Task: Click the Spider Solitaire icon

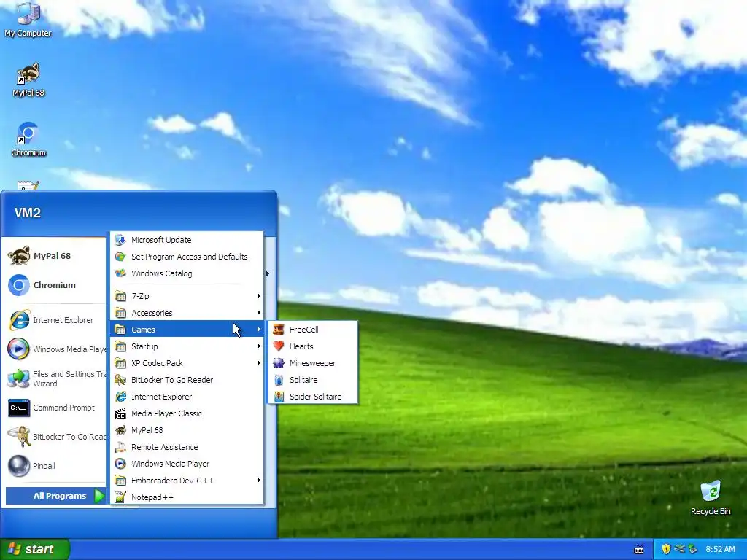Action: click(279, 396)
